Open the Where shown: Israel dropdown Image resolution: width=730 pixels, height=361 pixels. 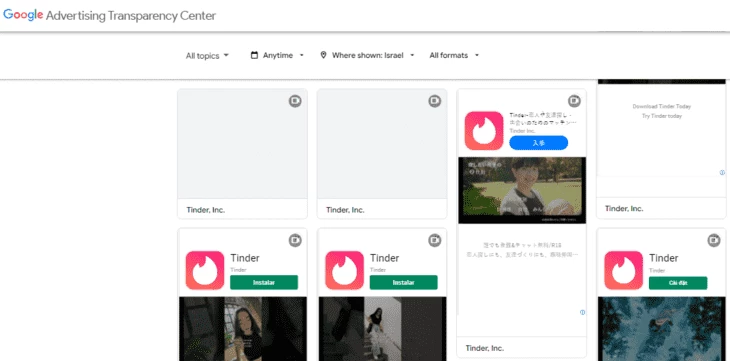pyautogui.click(x=367, y=55)
